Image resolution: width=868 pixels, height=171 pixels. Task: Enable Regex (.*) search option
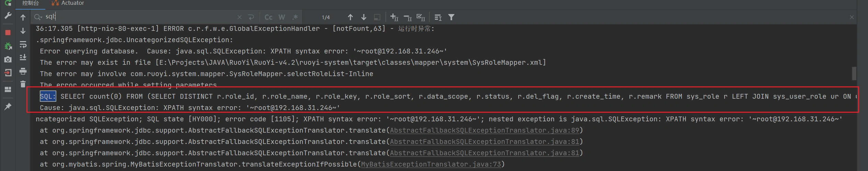pos(295,17)
